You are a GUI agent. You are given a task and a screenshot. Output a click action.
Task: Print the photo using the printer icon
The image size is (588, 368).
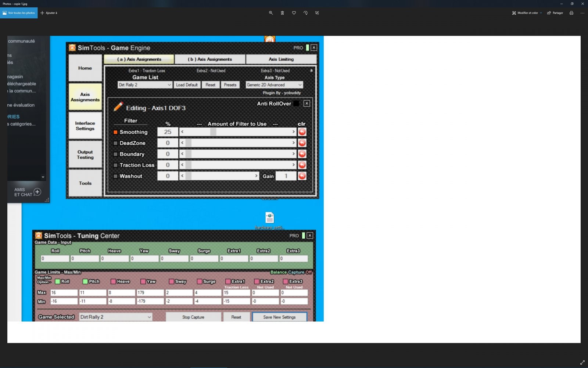[571, 13]
